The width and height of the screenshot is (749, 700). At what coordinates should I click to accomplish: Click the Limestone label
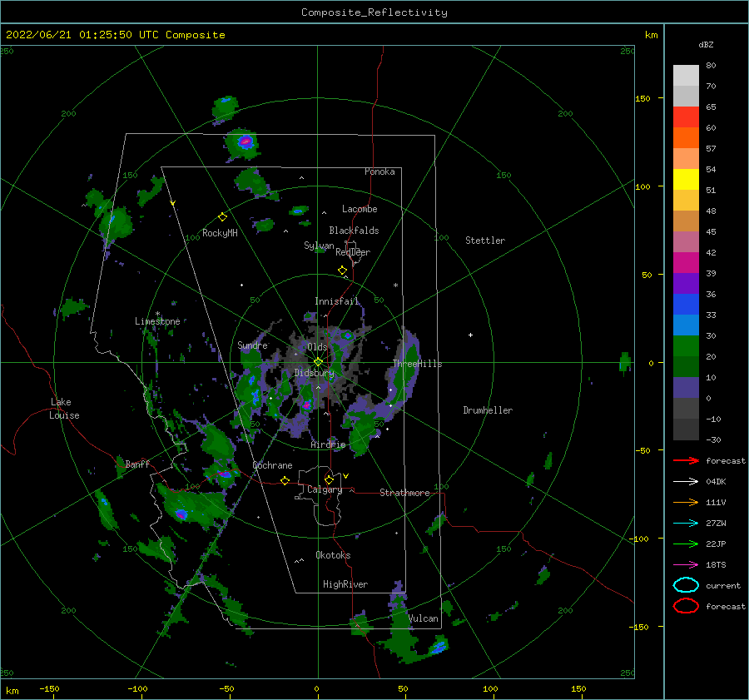point(157,321)
